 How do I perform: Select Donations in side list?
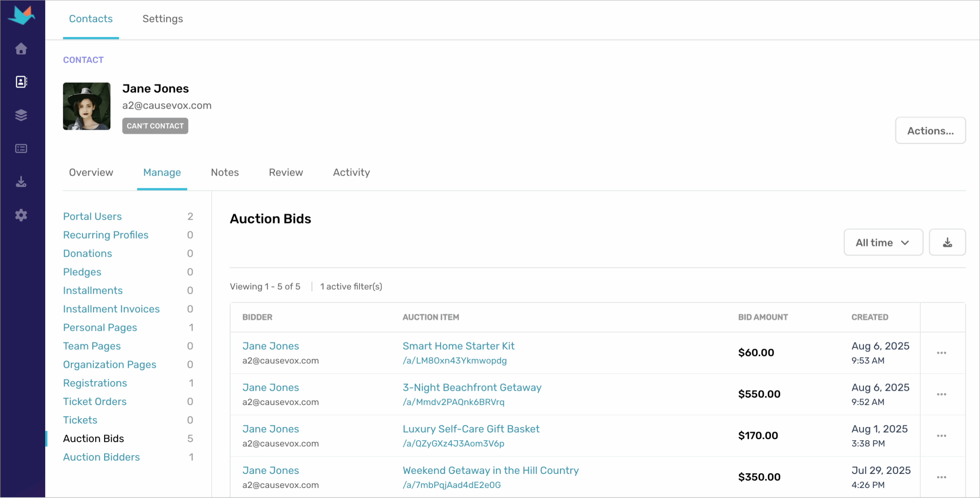(88, 253)
